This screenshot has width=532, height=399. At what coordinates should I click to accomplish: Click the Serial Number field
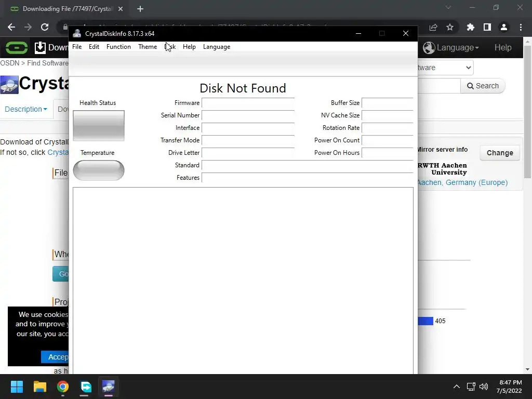(248, 115)
